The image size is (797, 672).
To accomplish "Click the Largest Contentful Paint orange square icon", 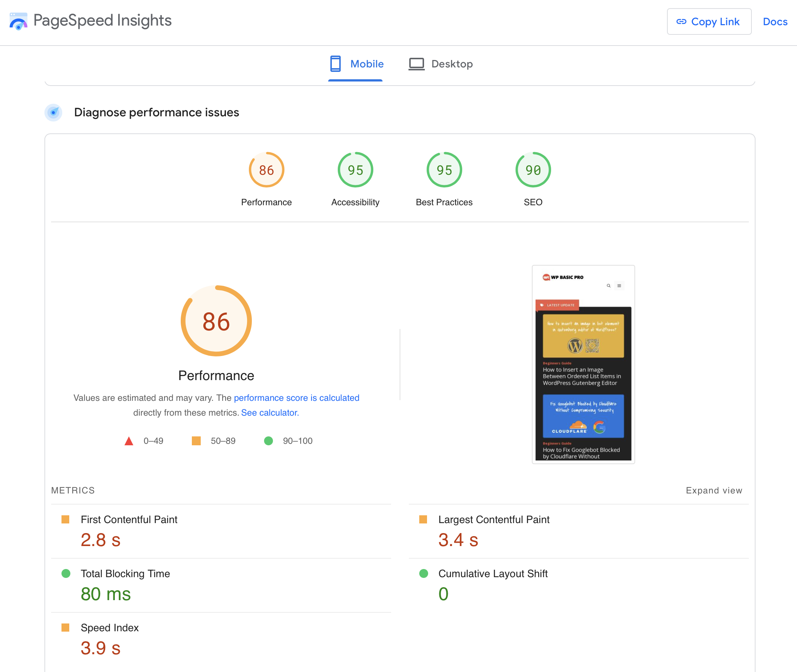I will pyautogui.click(x=423, y=520).
